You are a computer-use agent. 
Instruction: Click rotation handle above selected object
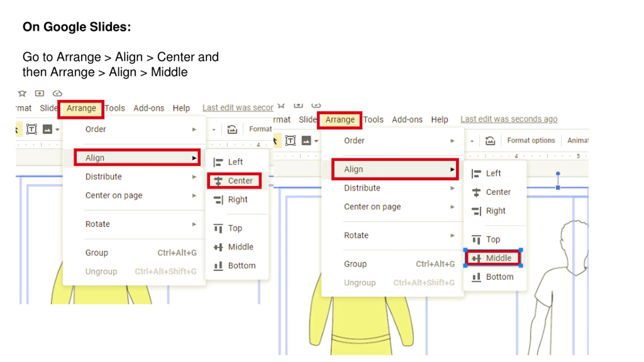pos(558,173)
